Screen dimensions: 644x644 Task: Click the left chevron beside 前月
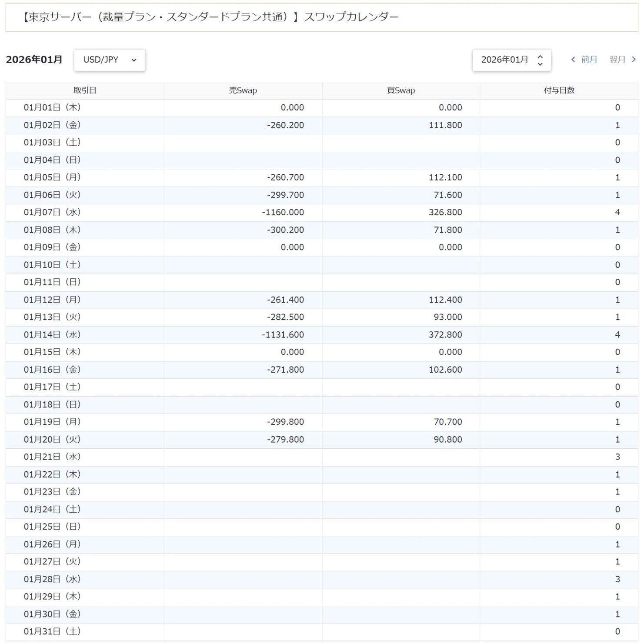tap(573, 60)
